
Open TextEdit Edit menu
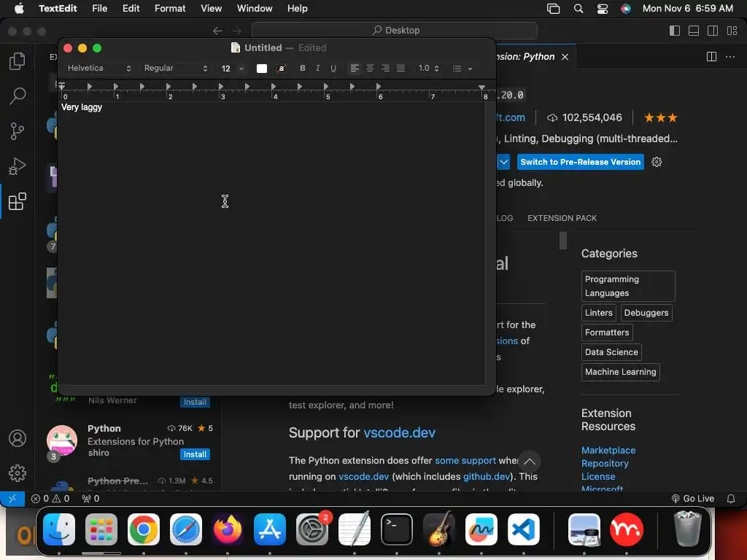tap(131, 8)
